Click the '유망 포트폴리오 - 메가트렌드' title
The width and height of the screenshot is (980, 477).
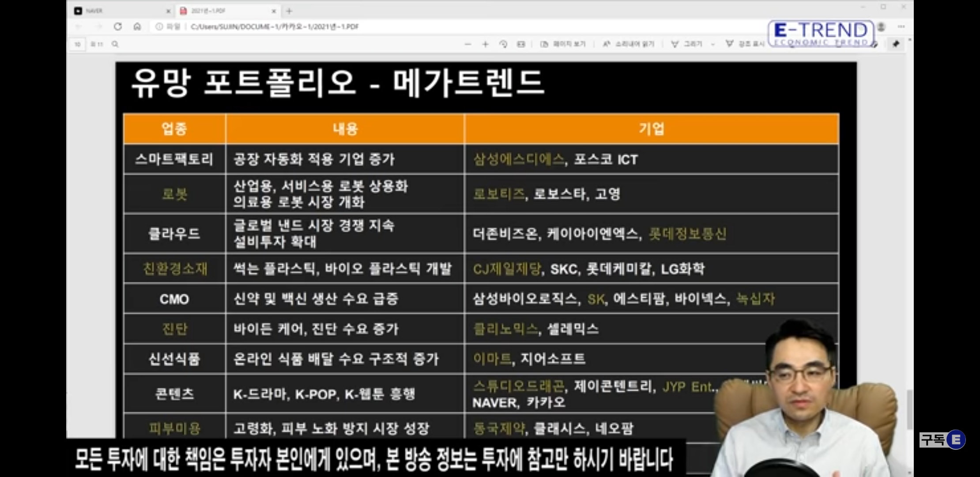[338, 83]
